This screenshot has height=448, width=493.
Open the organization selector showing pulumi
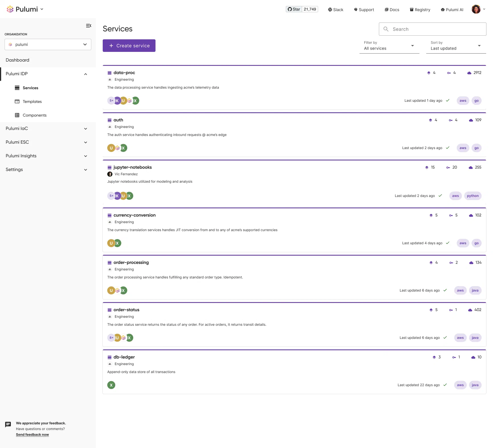point(48,44)
